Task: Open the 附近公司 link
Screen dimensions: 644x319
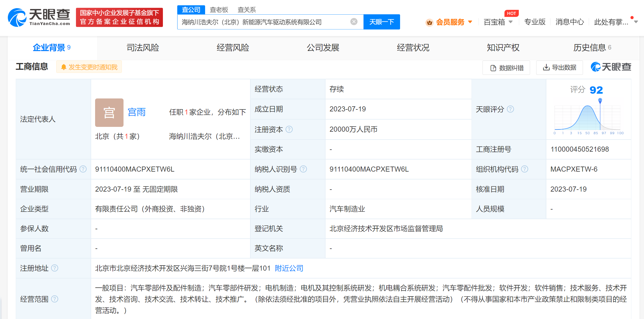Action: coord(289,268)
